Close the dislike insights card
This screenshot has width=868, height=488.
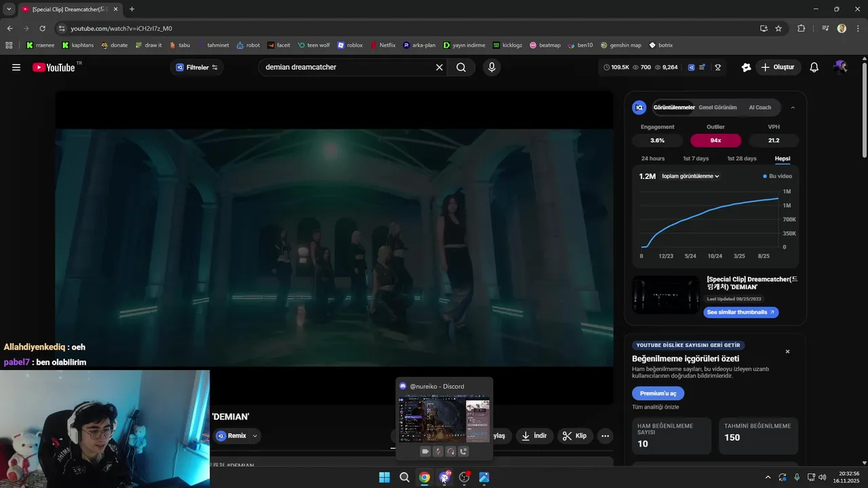pos(787,352)
